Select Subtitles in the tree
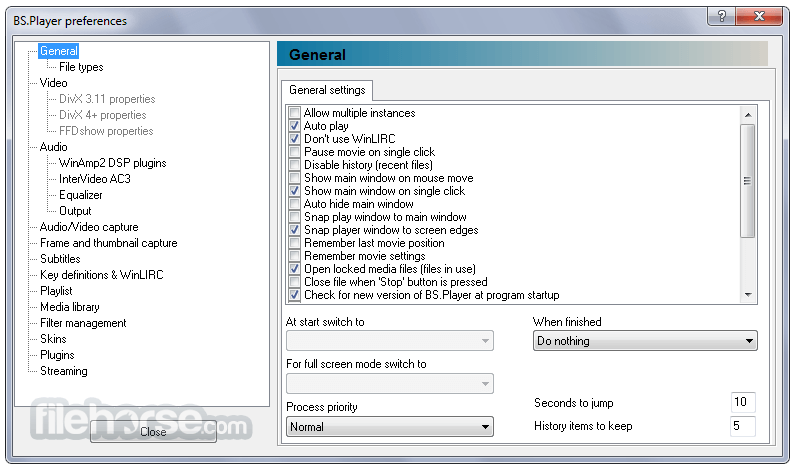This screenshot has width=794, height=470. pos(60,259)
